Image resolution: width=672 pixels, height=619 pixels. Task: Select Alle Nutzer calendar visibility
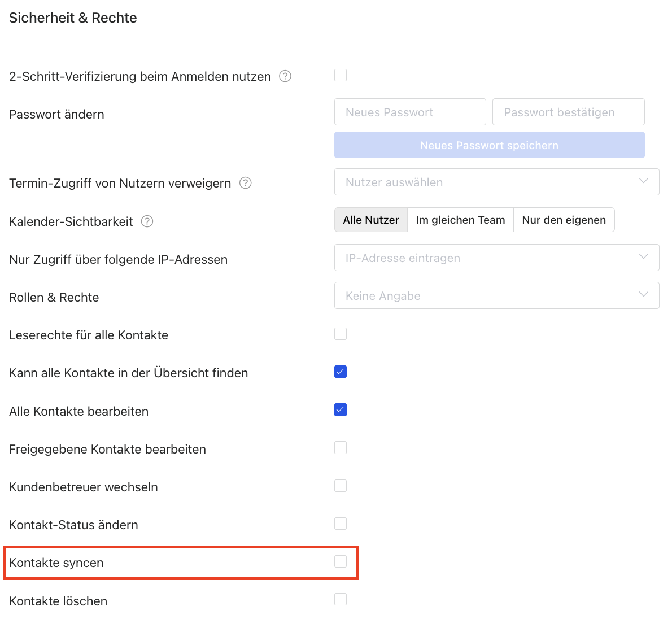coord(371,220)
